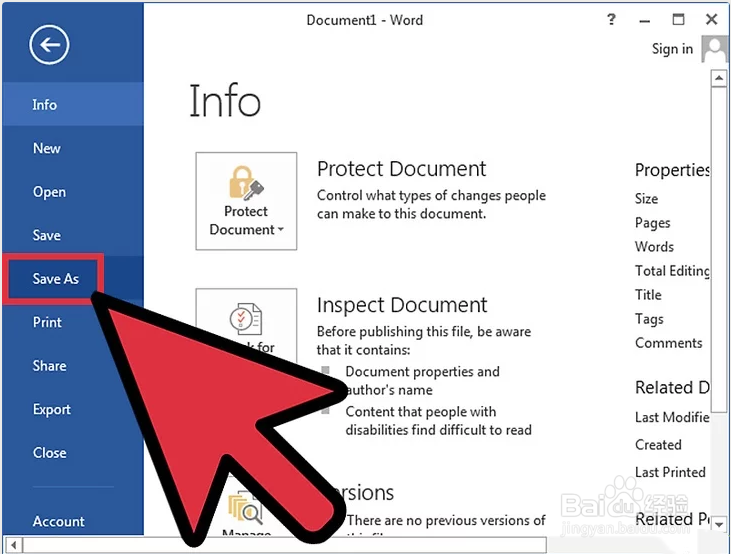The width and height of the screenshot is (731, 554).
Task: Click the Properties heading
Action: click(x=672, y=170)
